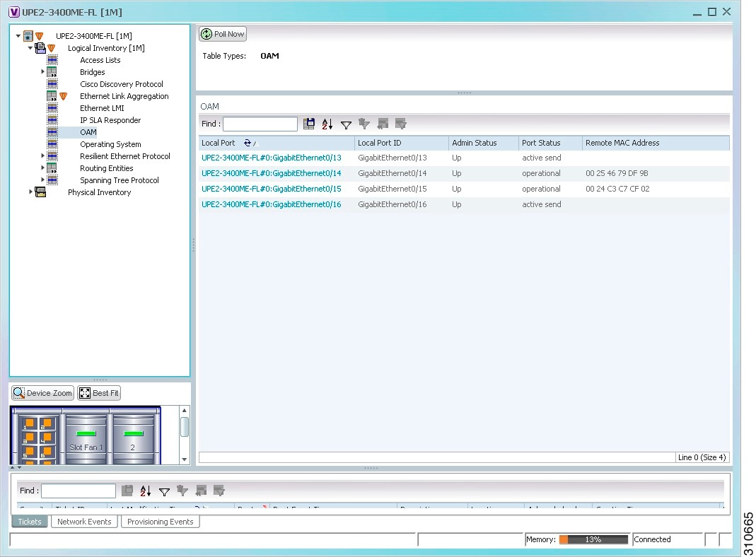This screenshot has height=557, width=756.
Task: Select the OAM item in the tree
Action: click(88, 132)
